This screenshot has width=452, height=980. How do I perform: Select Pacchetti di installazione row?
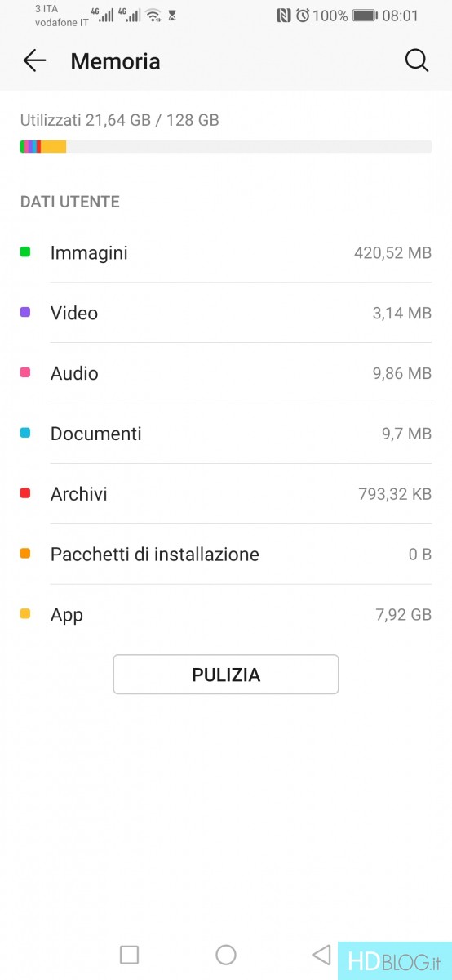tap(226, 555)
